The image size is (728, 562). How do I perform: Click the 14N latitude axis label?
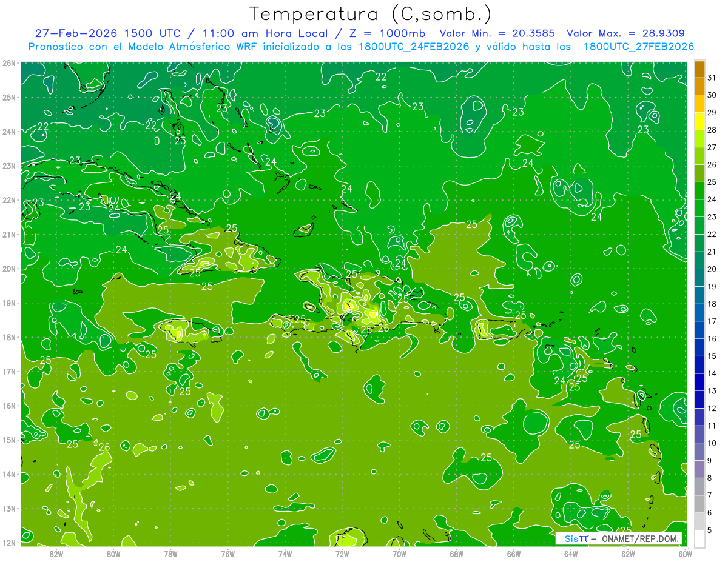click(9, 474)
